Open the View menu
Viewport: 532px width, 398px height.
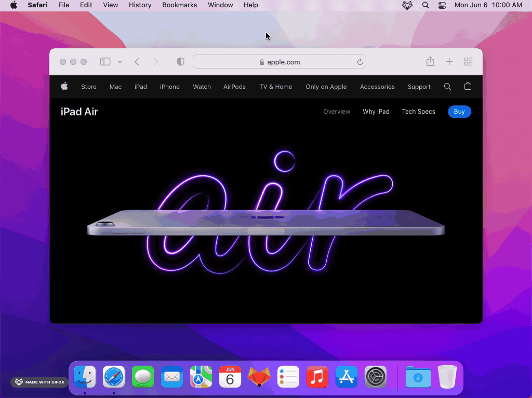[111, 5]
